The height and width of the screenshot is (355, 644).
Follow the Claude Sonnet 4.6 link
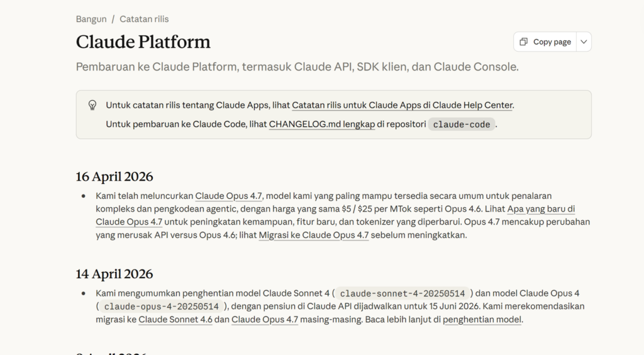175,319
